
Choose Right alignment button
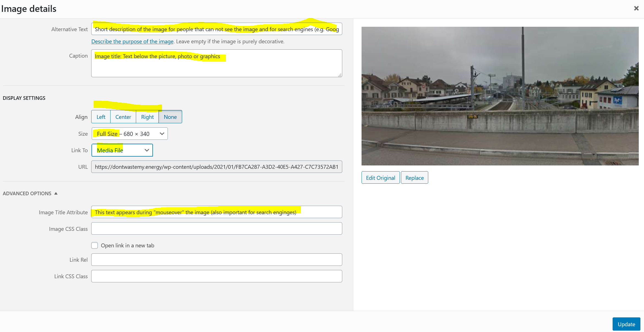click(147, 117)
